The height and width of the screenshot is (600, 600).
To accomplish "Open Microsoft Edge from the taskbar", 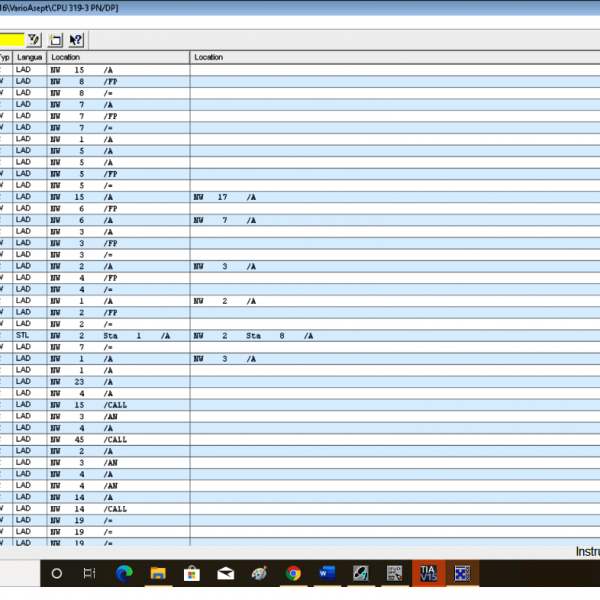I will [x=124, y=573].
